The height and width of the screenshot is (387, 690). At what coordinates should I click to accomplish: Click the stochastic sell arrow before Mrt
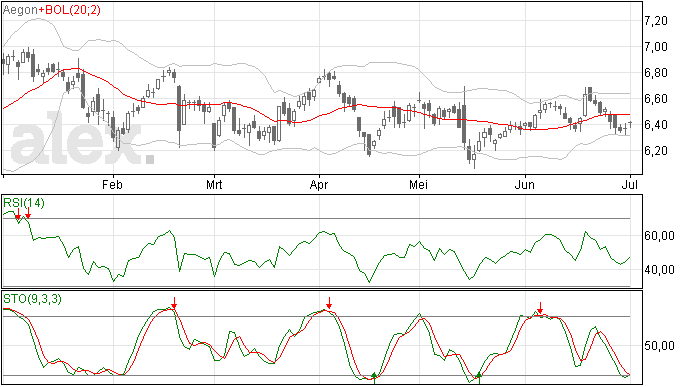(x=174, y=303)
